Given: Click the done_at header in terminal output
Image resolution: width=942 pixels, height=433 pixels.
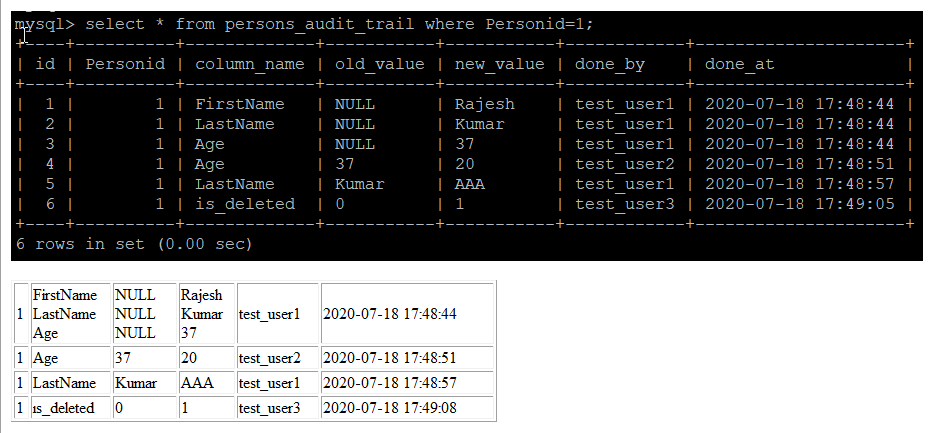Looking at the screenshot, I should (740, 64).
